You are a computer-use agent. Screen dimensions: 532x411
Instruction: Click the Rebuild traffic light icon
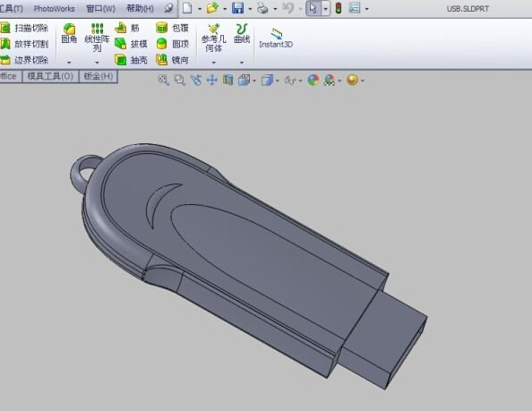coord(339,8)
